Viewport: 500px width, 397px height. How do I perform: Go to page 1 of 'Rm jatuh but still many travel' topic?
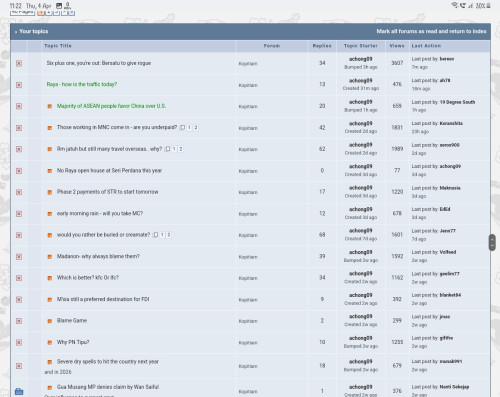pos(174,149)
